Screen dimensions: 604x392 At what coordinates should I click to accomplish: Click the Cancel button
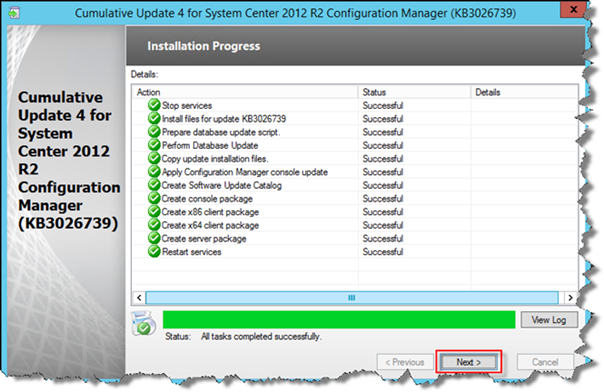(x=545, y=362)
